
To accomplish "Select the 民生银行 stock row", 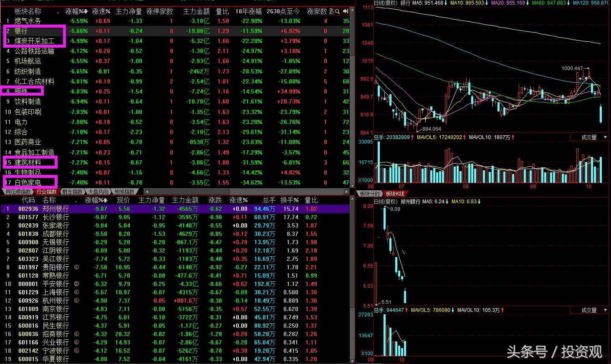I will [175, 326].
